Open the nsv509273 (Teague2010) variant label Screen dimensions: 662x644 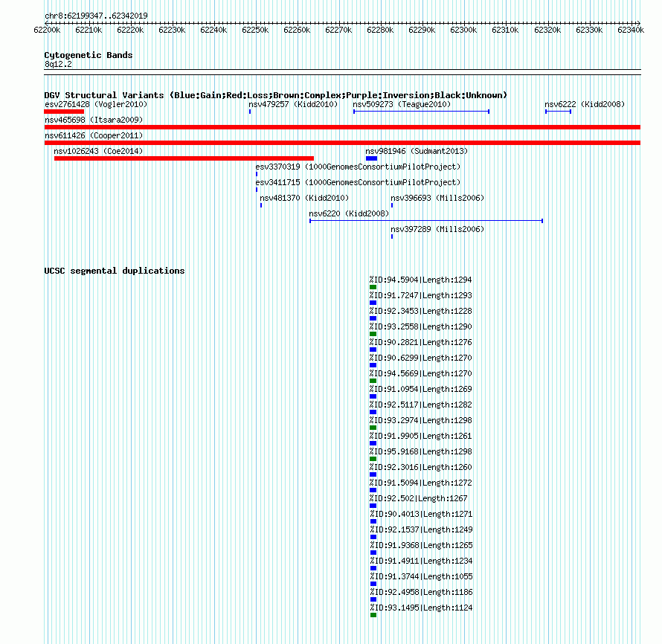(x=402, y=104)
